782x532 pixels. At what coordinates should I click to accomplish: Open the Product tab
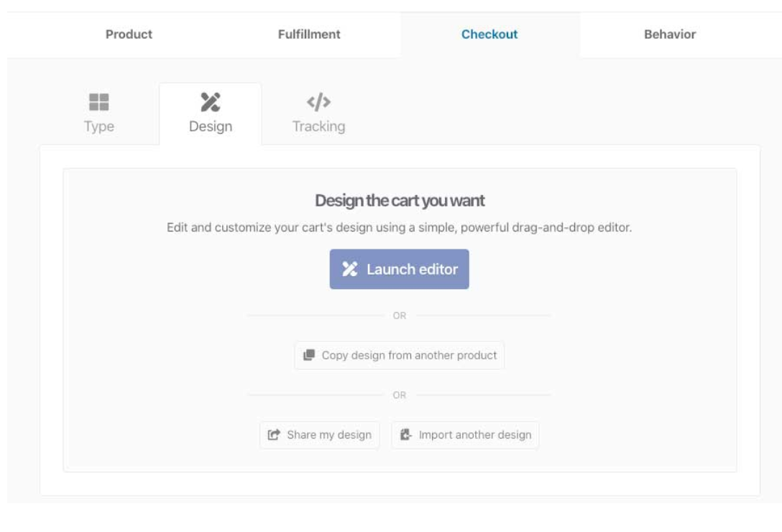[129, 35]
